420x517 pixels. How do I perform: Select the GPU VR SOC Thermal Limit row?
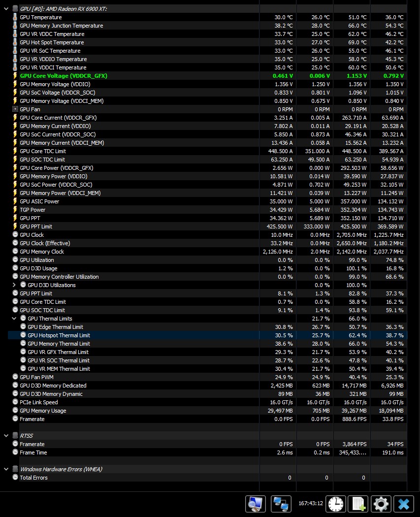(x=208, y=360)
